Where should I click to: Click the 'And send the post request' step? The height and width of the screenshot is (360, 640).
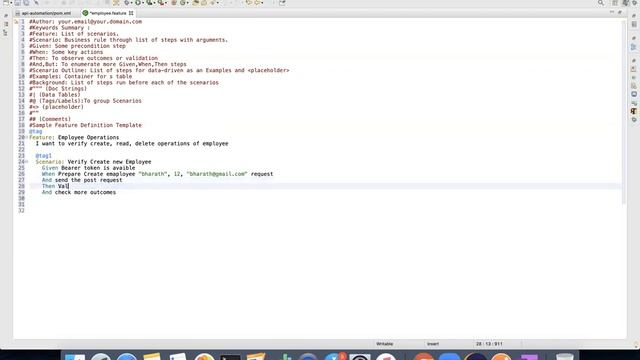82,180
